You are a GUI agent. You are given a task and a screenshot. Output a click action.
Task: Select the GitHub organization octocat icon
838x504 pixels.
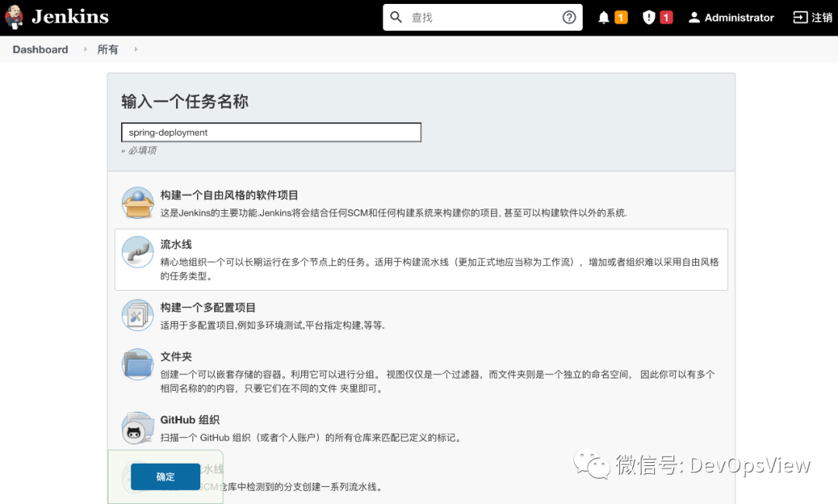pos(138,428)
